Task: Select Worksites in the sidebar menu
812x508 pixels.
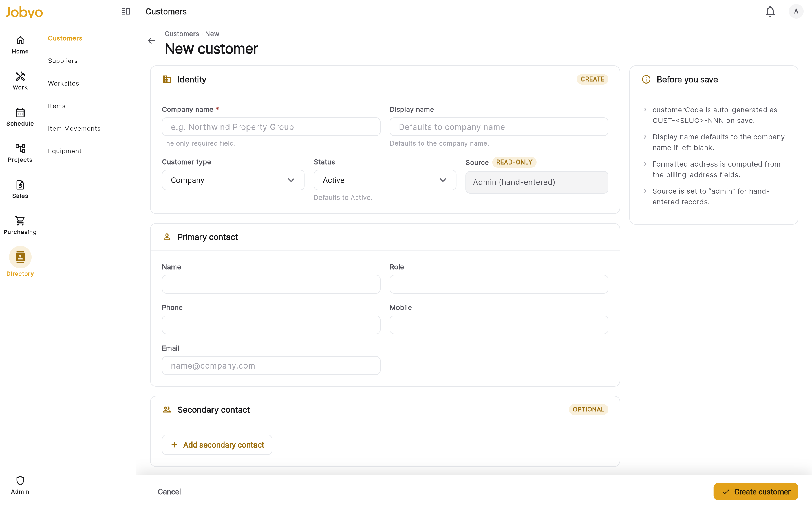Action: click(x=63, y=83)
